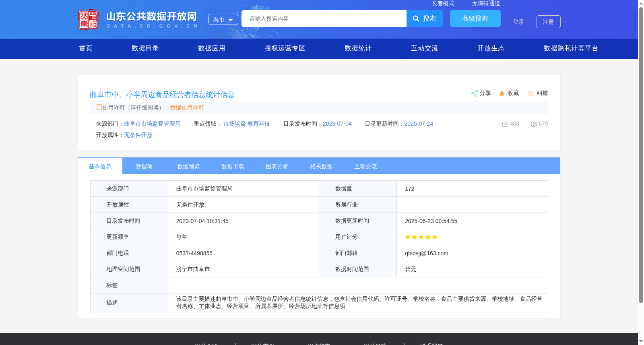Click the five-star user rating
Screen dimensions: 644x345
(x=421, y=237)
